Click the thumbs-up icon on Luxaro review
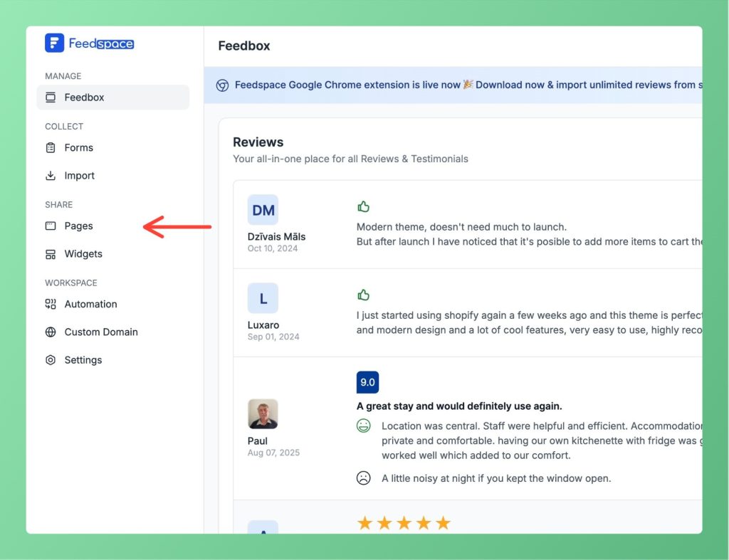This screenshot has width=729, height=560. tap(363, 295)
